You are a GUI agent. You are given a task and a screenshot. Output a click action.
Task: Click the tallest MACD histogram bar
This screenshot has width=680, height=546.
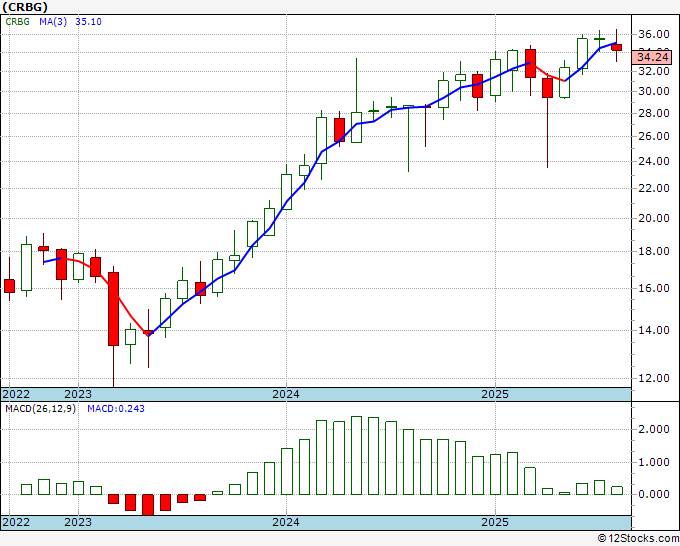tap(356, 455)
